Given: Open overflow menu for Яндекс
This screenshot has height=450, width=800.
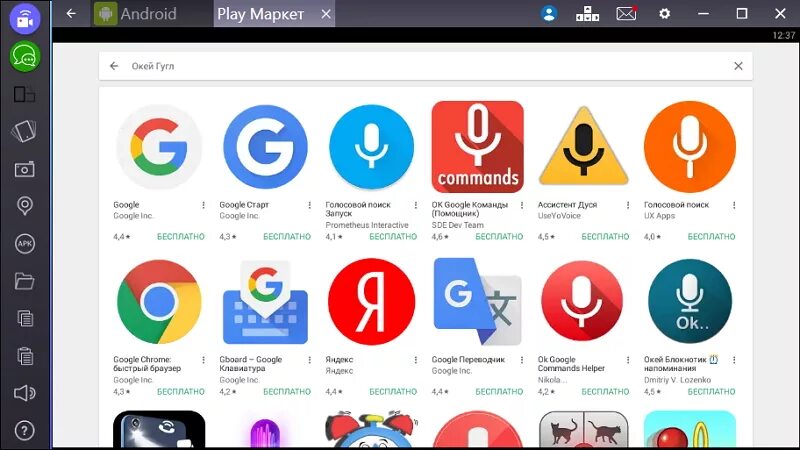Looking at the screenshot, I should pyautogui.click(x=416, y=360).
